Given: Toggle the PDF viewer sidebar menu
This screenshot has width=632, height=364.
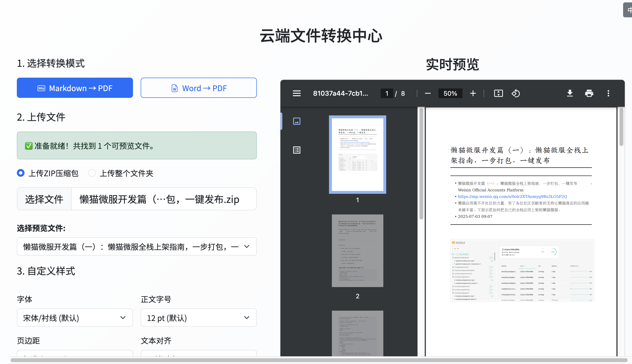Looking at the screenshot, I should (x=297, y=94).
